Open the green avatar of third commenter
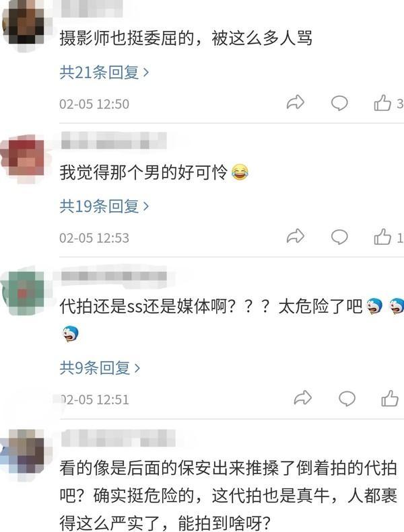This screenshot has height=532, width=404. pos(24,292)
